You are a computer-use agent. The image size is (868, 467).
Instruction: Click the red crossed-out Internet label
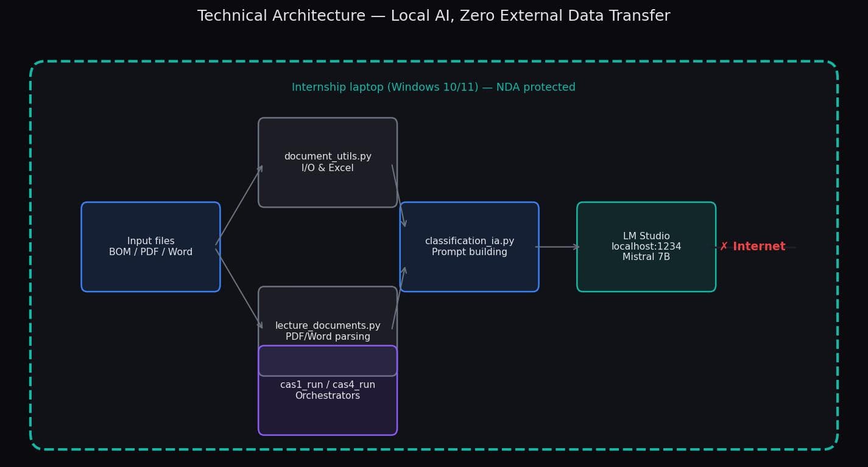[x=753, y=247]
